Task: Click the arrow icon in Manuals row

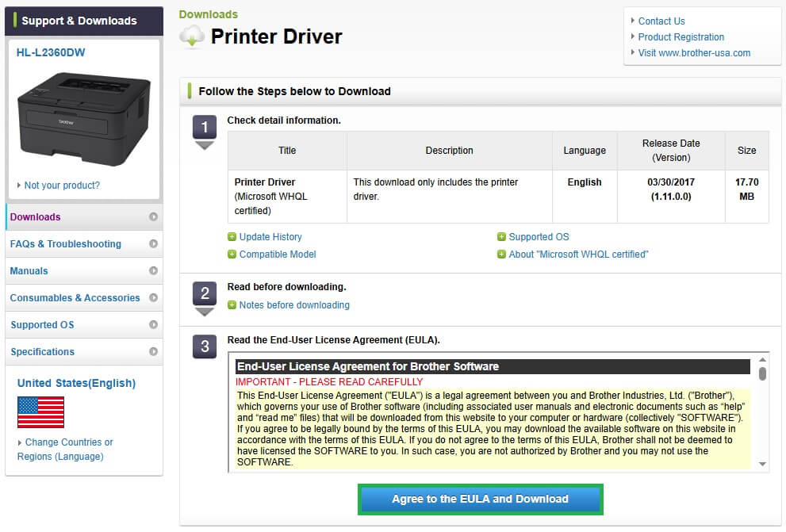Action: (153, 271)
